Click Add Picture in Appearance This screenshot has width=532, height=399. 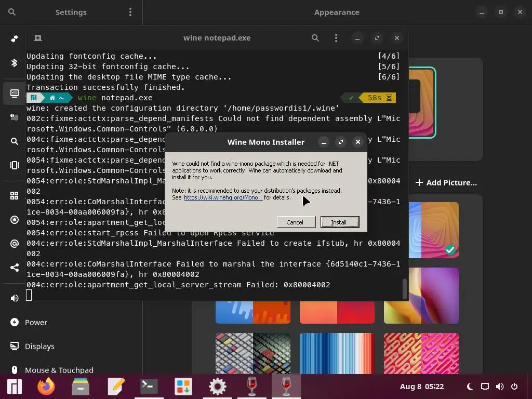(446, 182)
